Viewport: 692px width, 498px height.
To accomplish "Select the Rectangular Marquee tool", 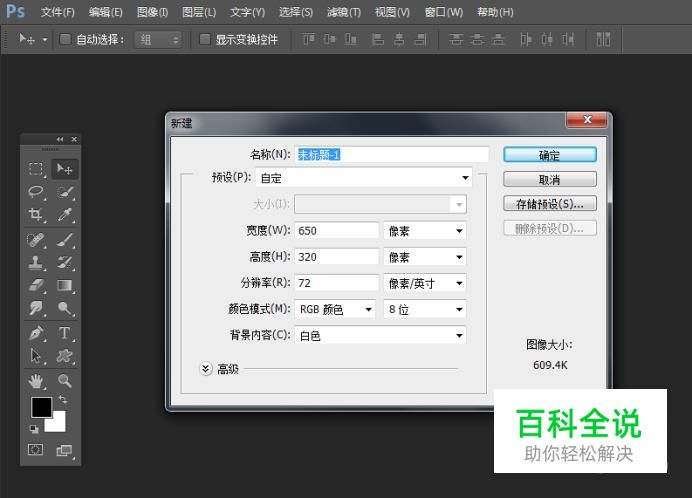I will (x=36, y=169).
